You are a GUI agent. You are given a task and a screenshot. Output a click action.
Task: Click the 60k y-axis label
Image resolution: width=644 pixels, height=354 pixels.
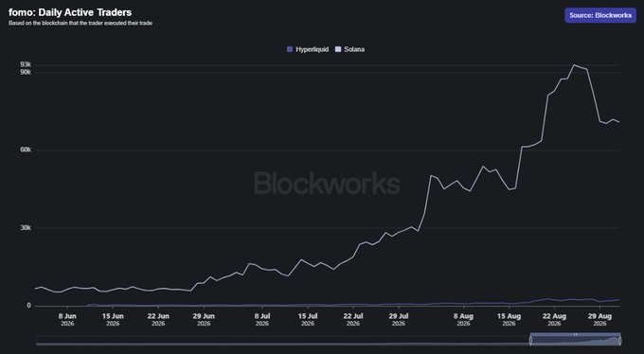26,150
